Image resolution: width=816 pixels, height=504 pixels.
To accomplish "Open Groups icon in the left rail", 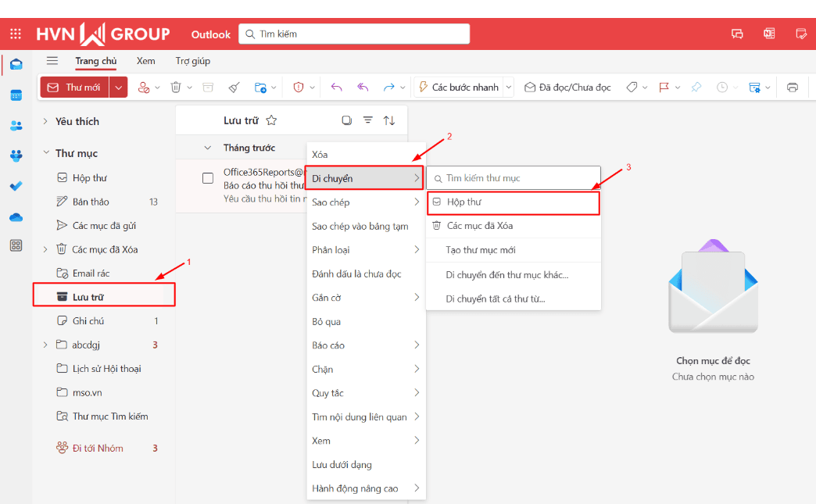I will click(x=16, y=155).
